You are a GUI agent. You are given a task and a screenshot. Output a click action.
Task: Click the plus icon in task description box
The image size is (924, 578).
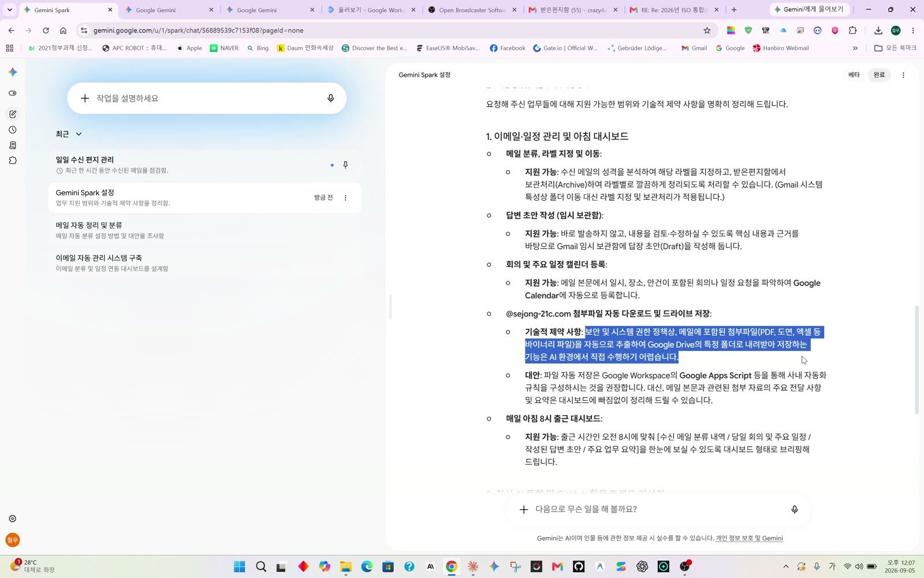[85, 98]
